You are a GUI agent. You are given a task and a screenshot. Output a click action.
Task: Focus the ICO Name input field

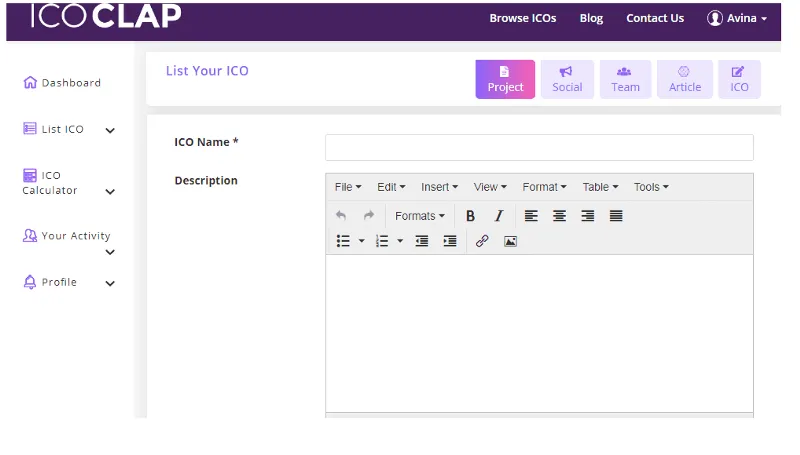pyautogui.click(x=539, y=147)
